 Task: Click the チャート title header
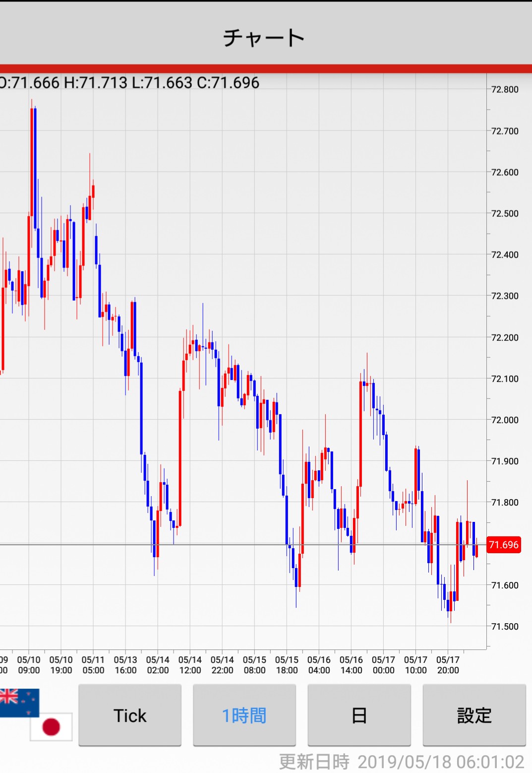click(264, 38)
